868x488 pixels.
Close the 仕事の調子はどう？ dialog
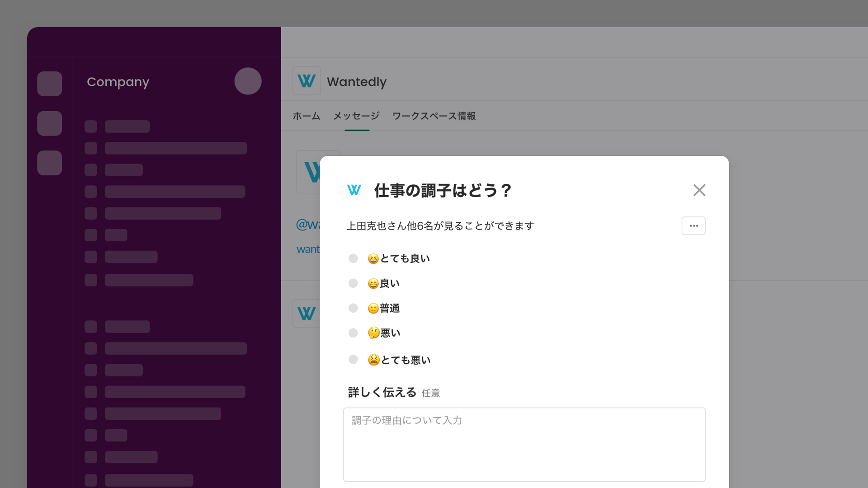(699, 190)
